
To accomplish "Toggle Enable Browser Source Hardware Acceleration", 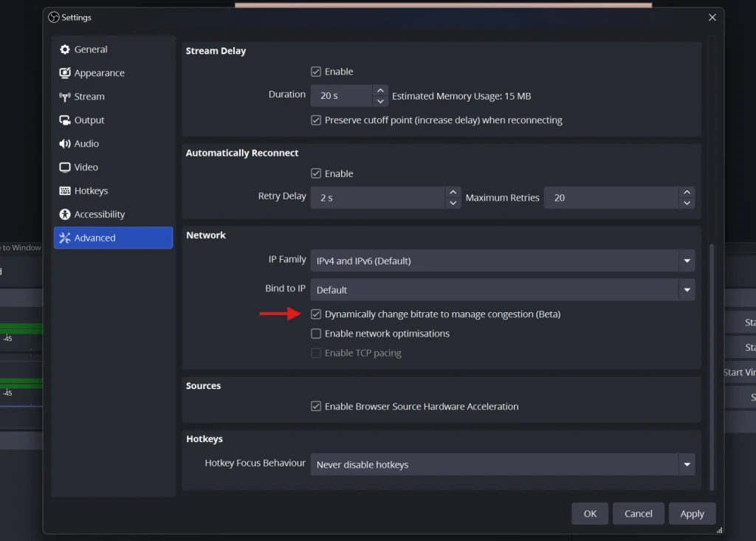I will pos(316,407).
